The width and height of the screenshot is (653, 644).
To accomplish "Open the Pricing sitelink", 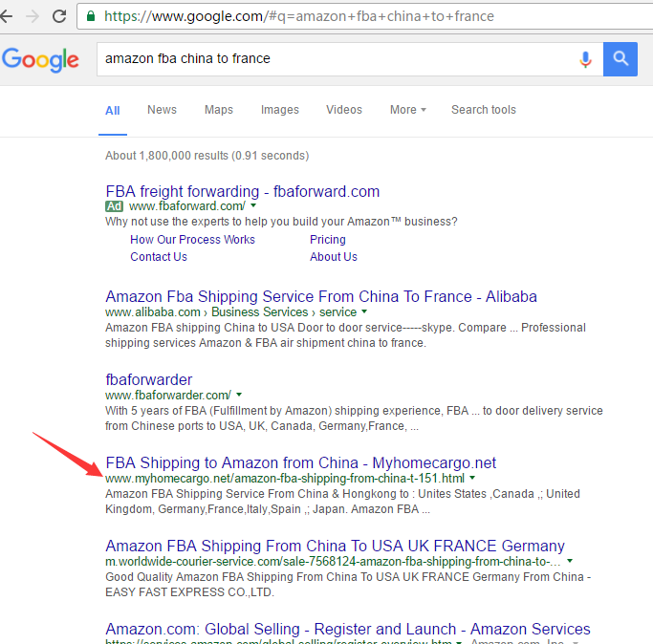I will (x=328, y=240).
